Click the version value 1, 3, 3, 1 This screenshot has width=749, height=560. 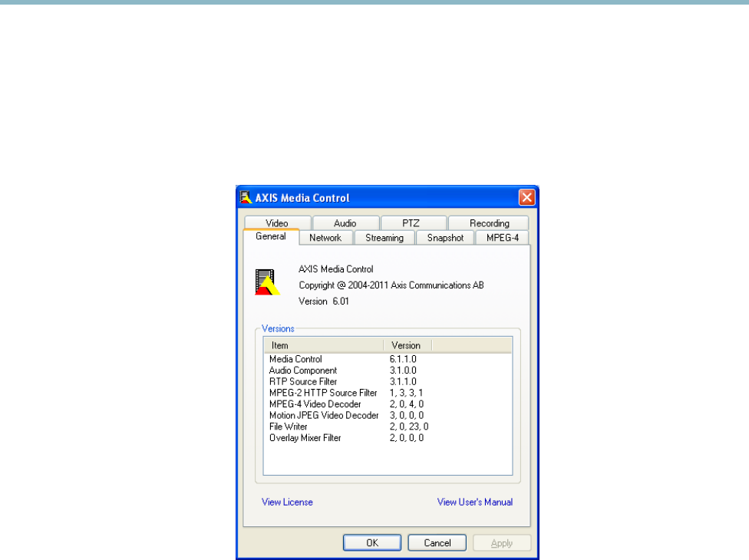pyautogui.click(x=406, y=393)
